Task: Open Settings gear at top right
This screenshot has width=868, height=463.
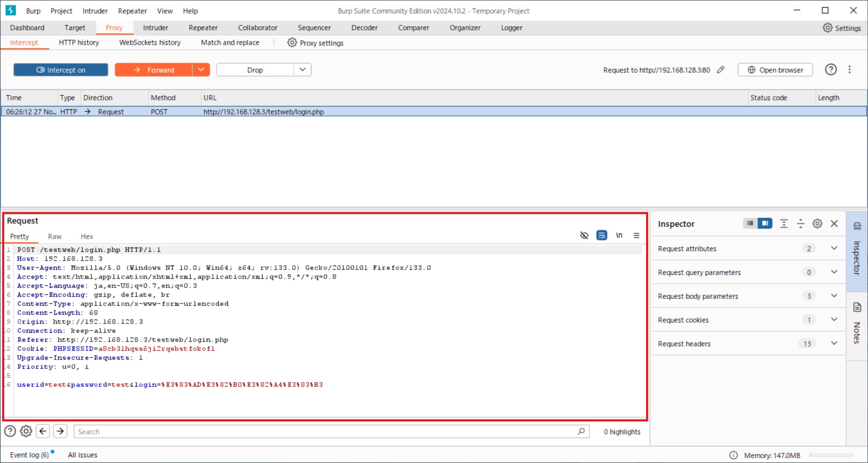Action: [827, 28]
